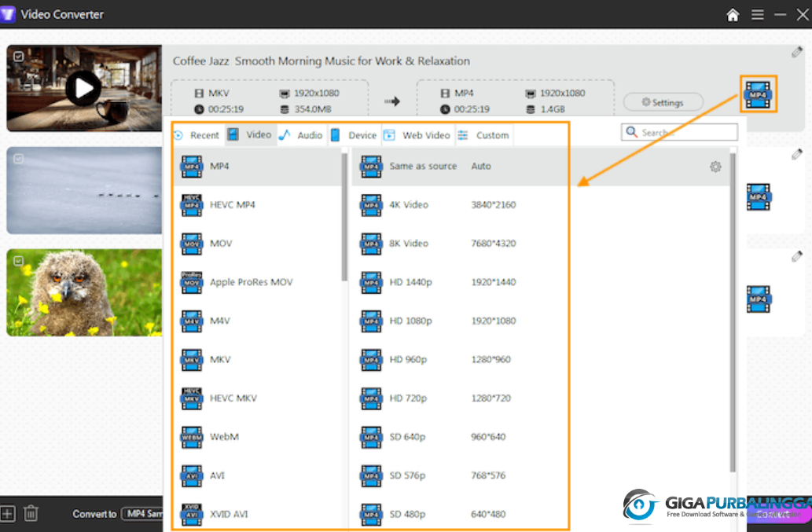Switch to the Web Video tab
Screen dimensions: 812x532
tap(417, 136)
